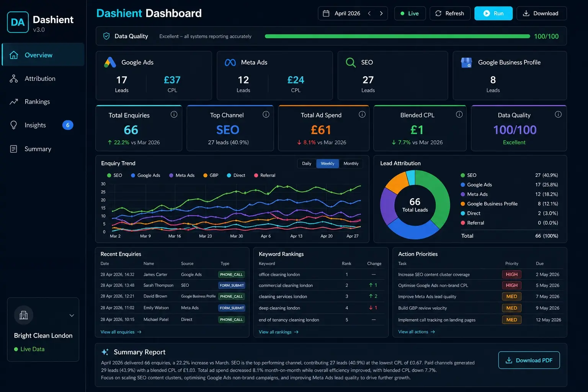This screenshot has height=392, width=588.
Task: Click the Run button
Action: pos(493,13)
